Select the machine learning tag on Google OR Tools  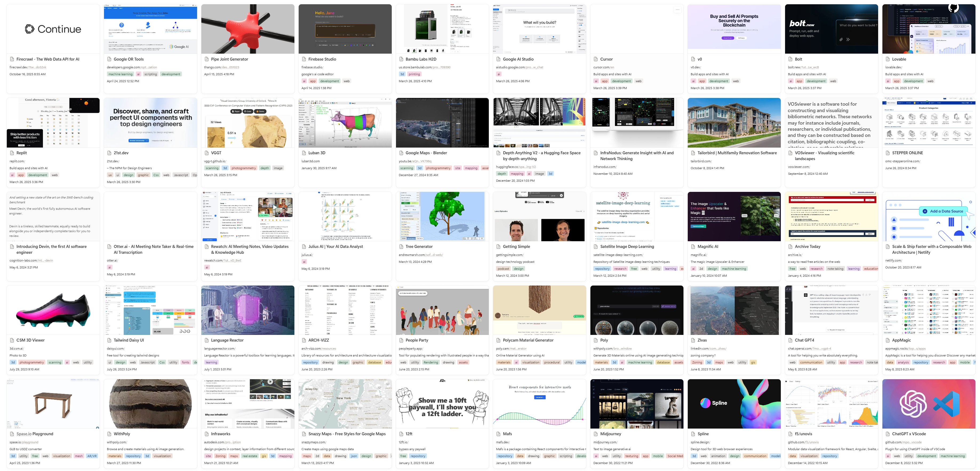(120, 74)
